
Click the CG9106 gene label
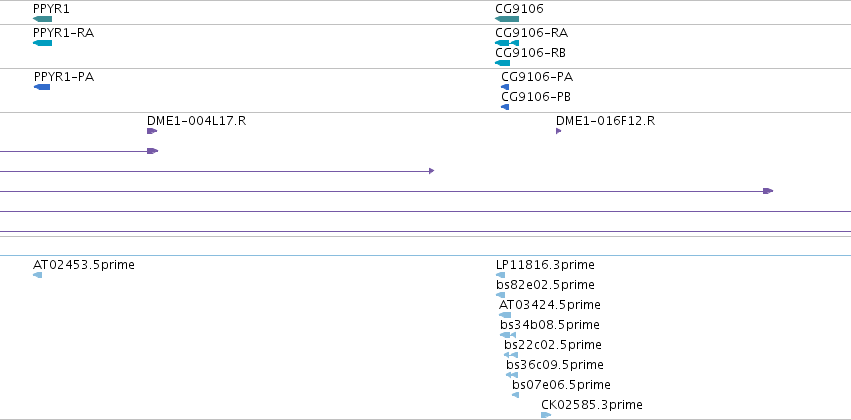(x=519, y=9)
